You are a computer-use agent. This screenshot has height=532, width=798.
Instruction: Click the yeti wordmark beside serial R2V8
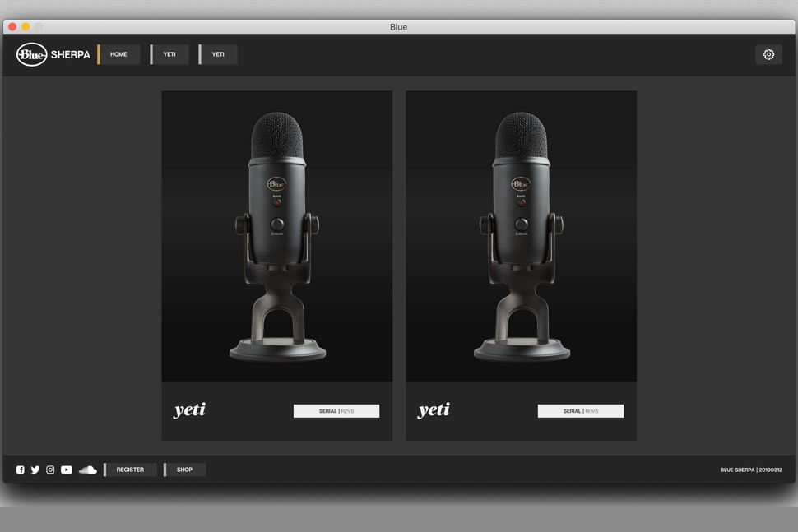click(190, 410)
